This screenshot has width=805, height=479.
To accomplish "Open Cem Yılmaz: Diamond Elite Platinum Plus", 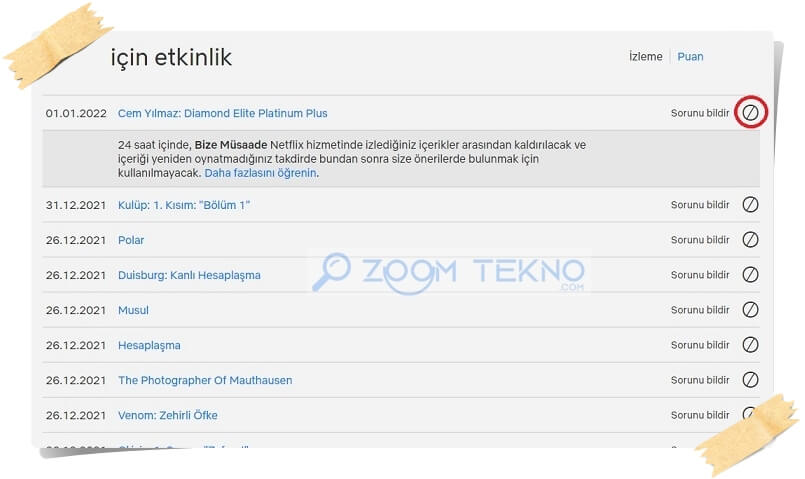I will (222, 113).
